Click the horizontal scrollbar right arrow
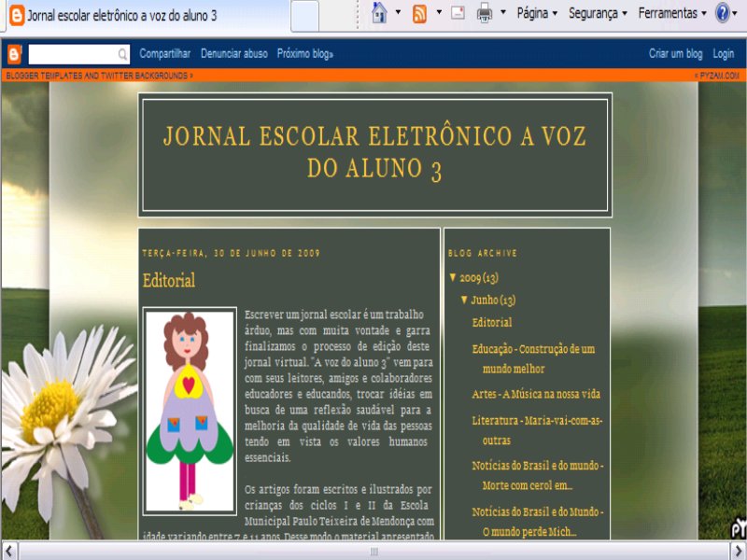 click(738, 551)
